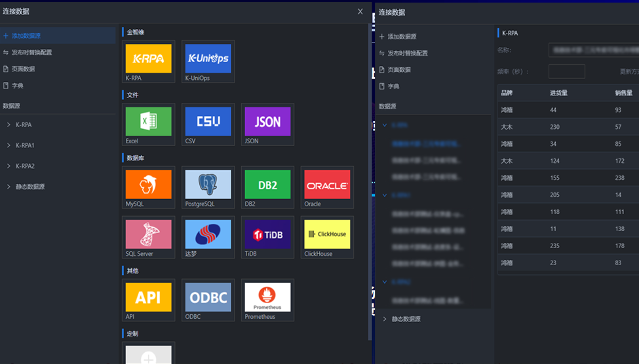Click the 销售量 cell showing 178
639x364 pixels.
pyautogui.click(x=620, y=246)
